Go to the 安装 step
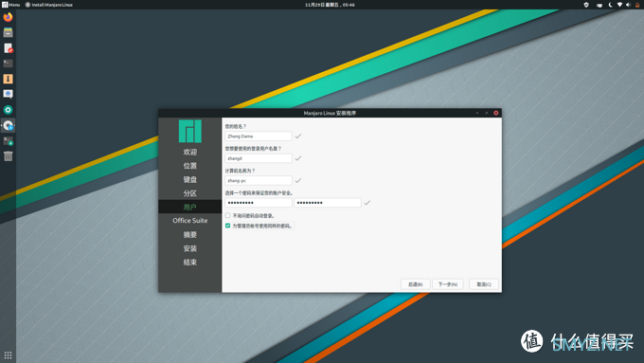This screenshot has height=363, width=644. [190, 248]
